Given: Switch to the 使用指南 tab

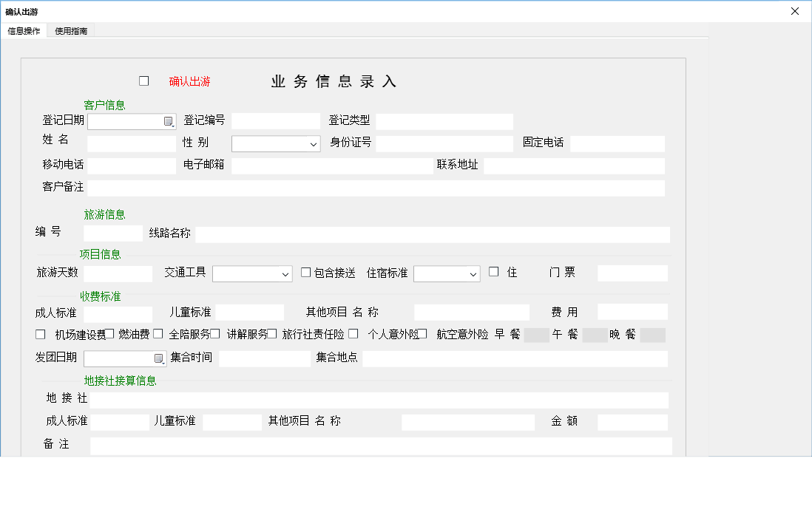Looking at the screenshot, I should pyautogui.click(x=70, y=30).
